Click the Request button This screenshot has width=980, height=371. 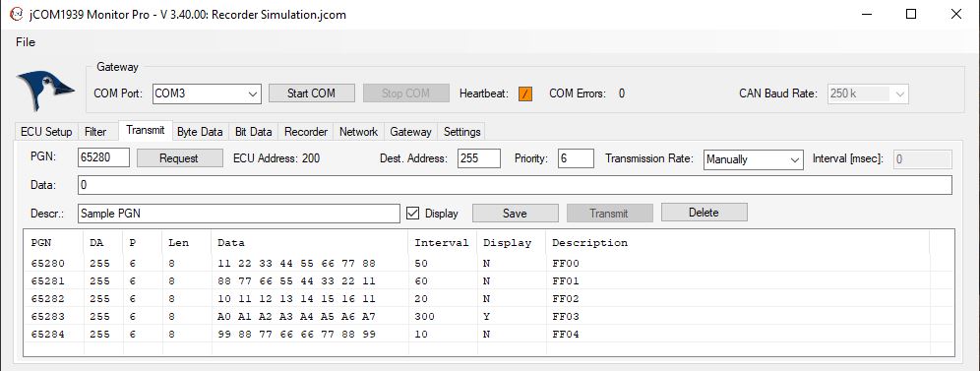179,158
